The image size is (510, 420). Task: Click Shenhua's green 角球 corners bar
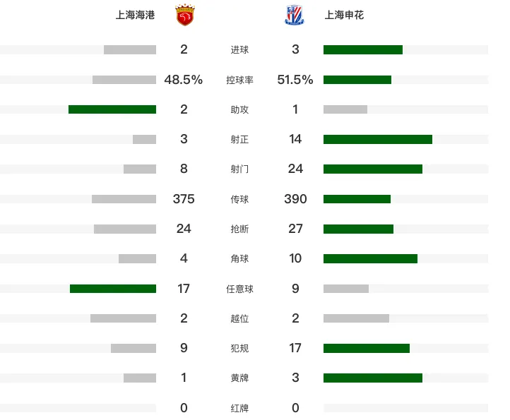pos(370,259)
